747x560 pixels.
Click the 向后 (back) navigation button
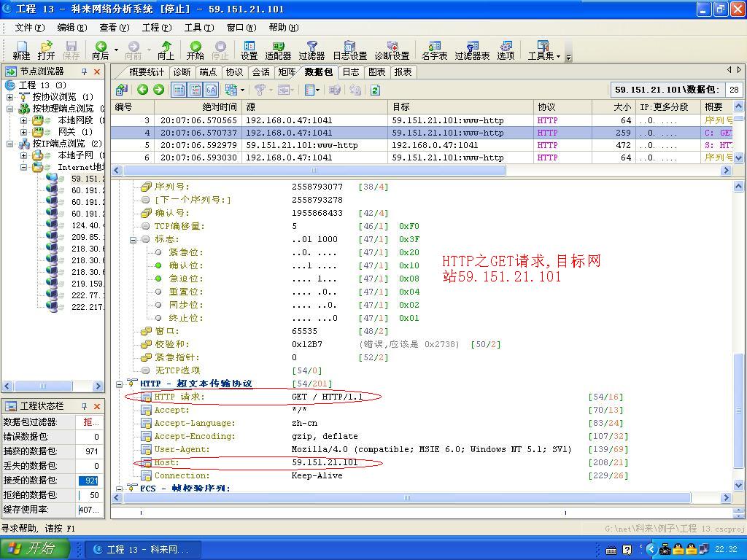tap(100, 50)
